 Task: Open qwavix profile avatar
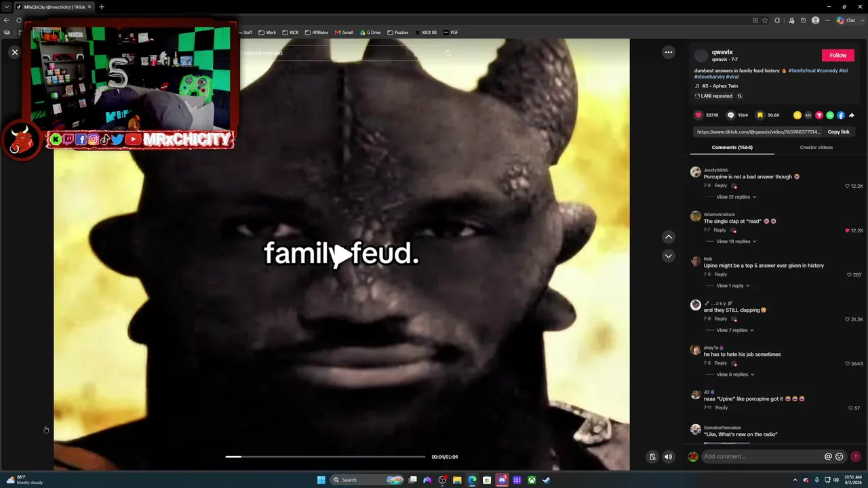coord(701,56)
